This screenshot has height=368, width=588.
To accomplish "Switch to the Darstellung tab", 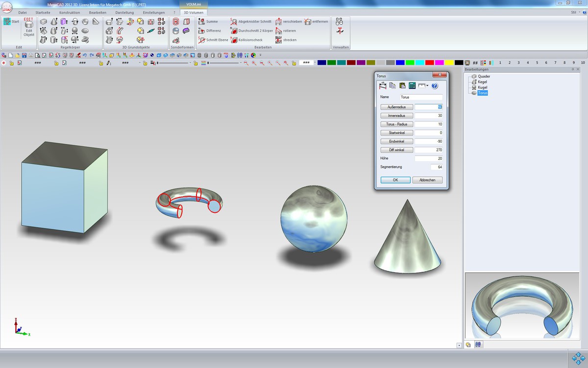I will click(124, 12).
